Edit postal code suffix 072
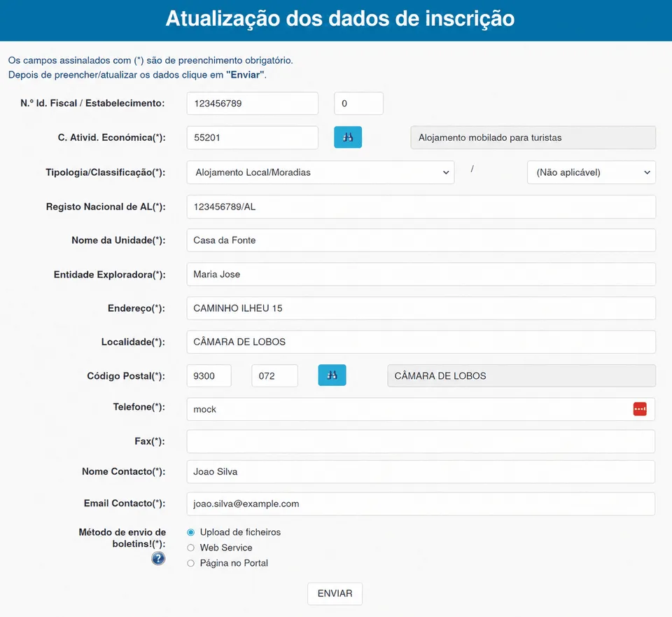This screenshot has width=672, height=617. pos(274,375)
